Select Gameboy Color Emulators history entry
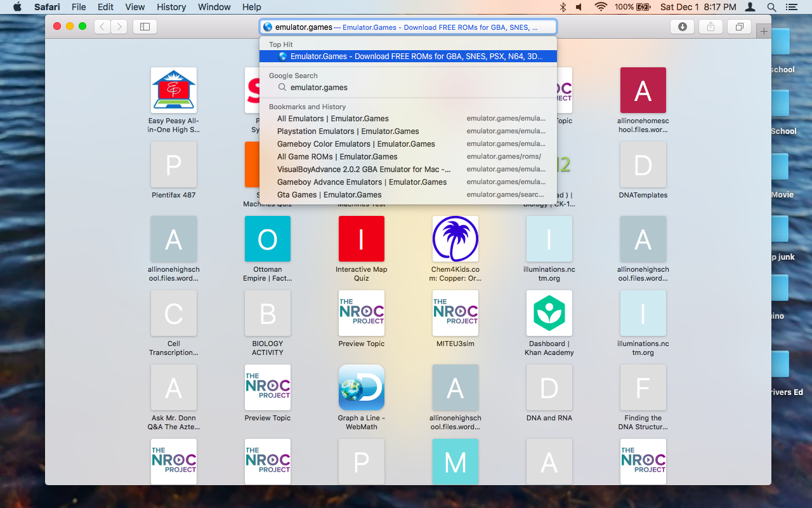 click(x=408, y=144)
